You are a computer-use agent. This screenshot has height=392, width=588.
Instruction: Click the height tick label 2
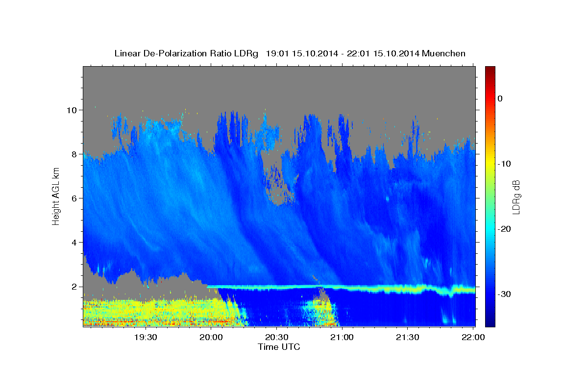(75, 287)
